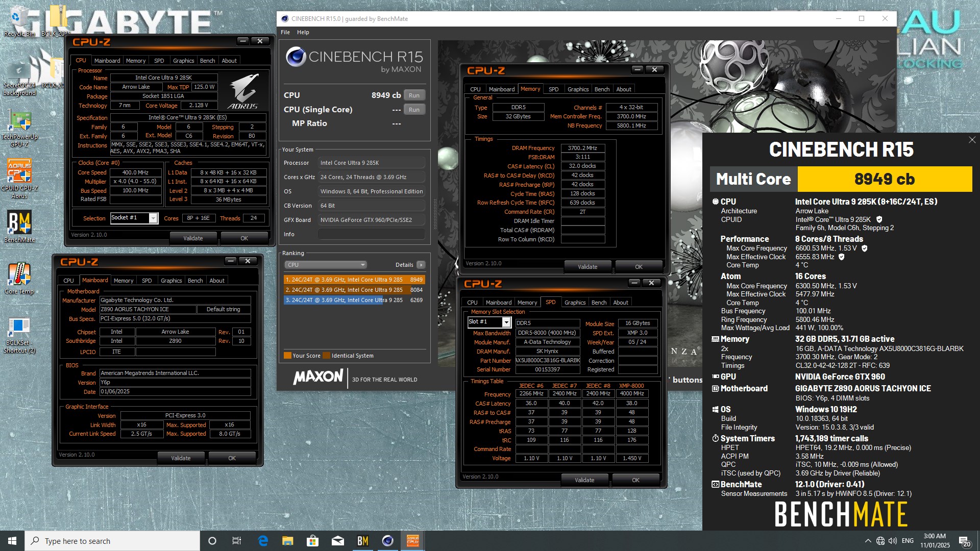Click Validate in CPU-Z Mainboard window

(181, 458)
